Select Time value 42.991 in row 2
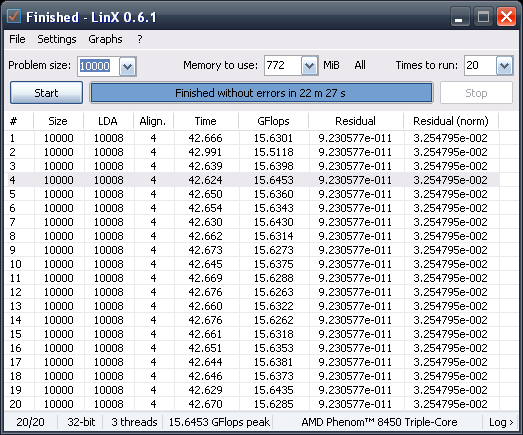 [205, 152]
